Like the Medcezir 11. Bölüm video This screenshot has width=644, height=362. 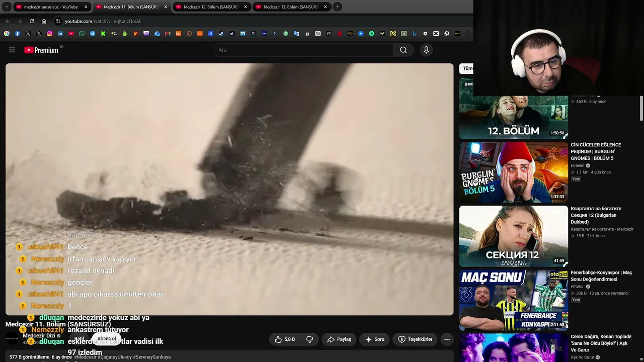[x=285, y=339]
